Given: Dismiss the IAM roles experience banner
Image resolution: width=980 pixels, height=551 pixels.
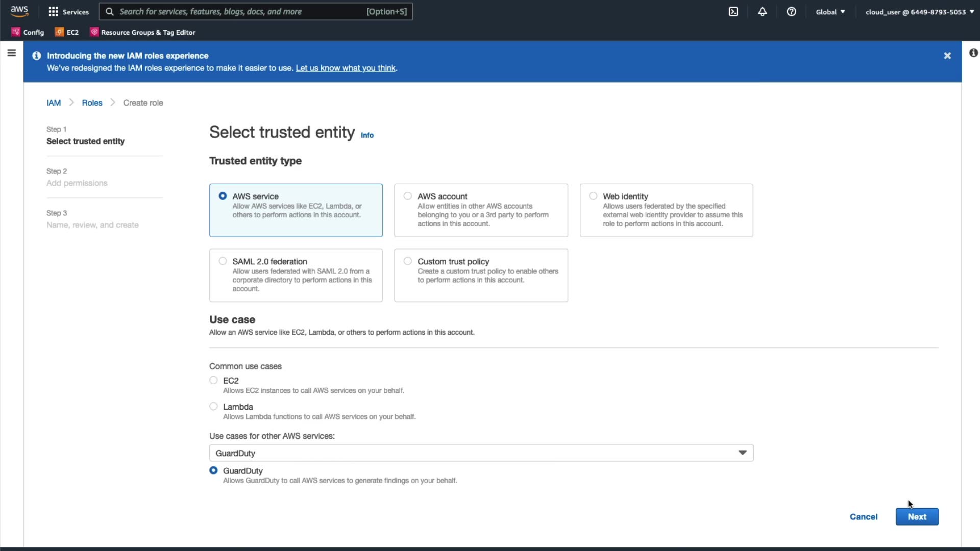Looking at the screenshot, I should tap(947, 56).
